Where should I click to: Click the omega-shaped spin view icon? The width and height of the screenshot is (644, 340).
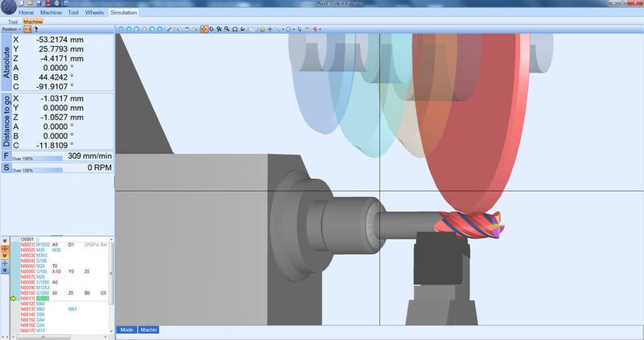click(235, 29)
